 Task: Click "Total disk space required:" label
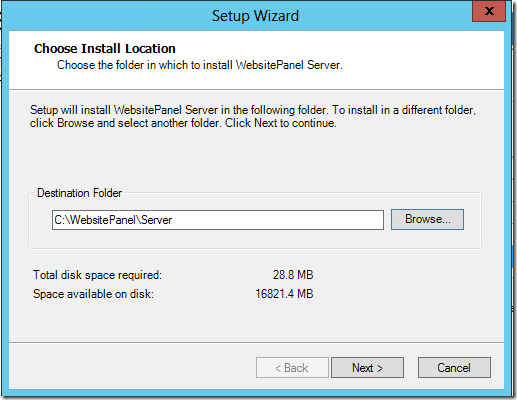coord(97,275)
